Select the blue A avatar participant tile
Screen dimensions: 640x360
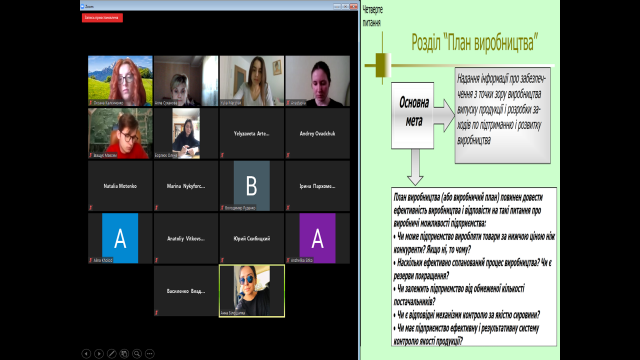coord(120,238)
